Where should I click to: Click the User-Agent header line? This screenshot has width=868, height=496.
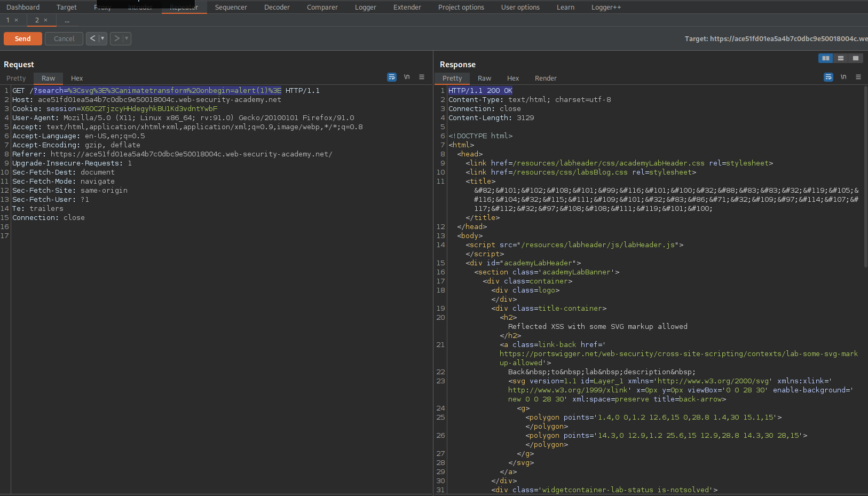pyautogui.click(x=183, y=118)
